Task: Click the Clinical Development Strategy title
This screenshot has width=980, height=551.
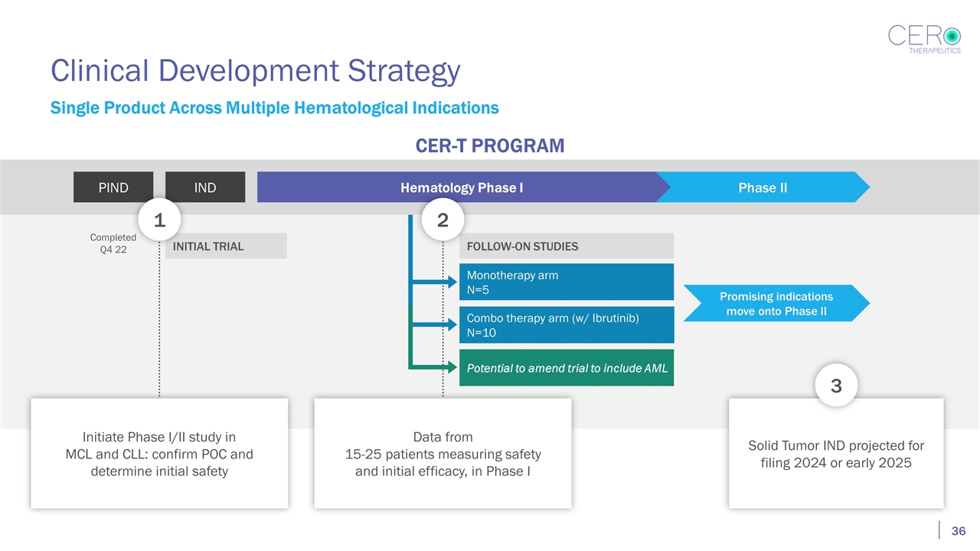Action: pyautogui.click(x=255, y=71)
